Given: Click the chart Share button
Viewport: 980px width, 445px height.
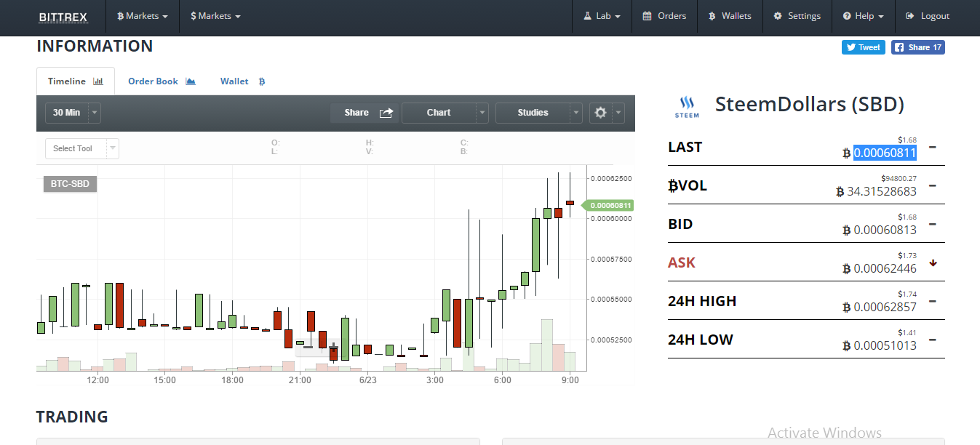Looking at the screenshot, I should pos(364,113).
